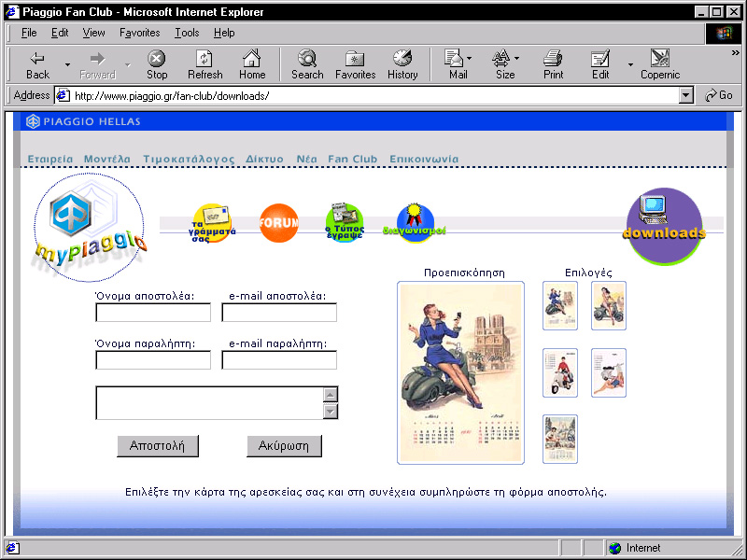
Task: Open the ο Τύπος έγραψε press icon
Action: point(345,222)
